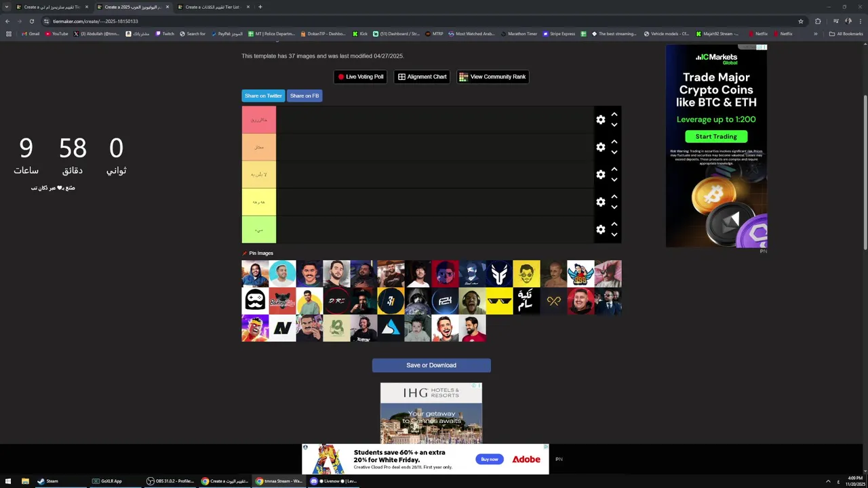Click the Live Voting Poll button
Image resolution: width=868 pixels, height=488 pixels.
[361, 77]
